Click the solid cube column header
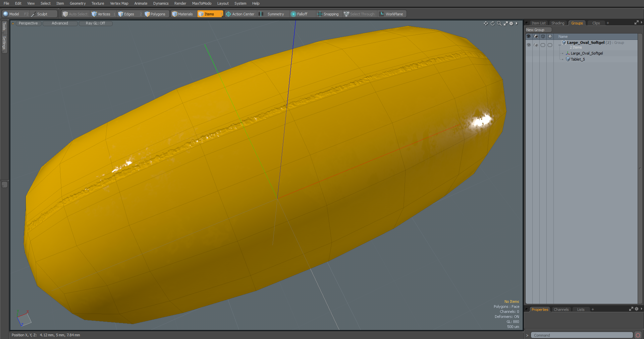Image resolution: width=644 pixels, height=339 pixels. tap(550, 36)
